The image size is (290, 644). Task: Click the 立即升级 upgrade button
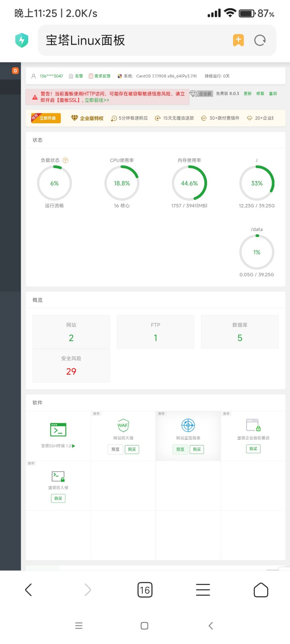click(x=46, y=118)
